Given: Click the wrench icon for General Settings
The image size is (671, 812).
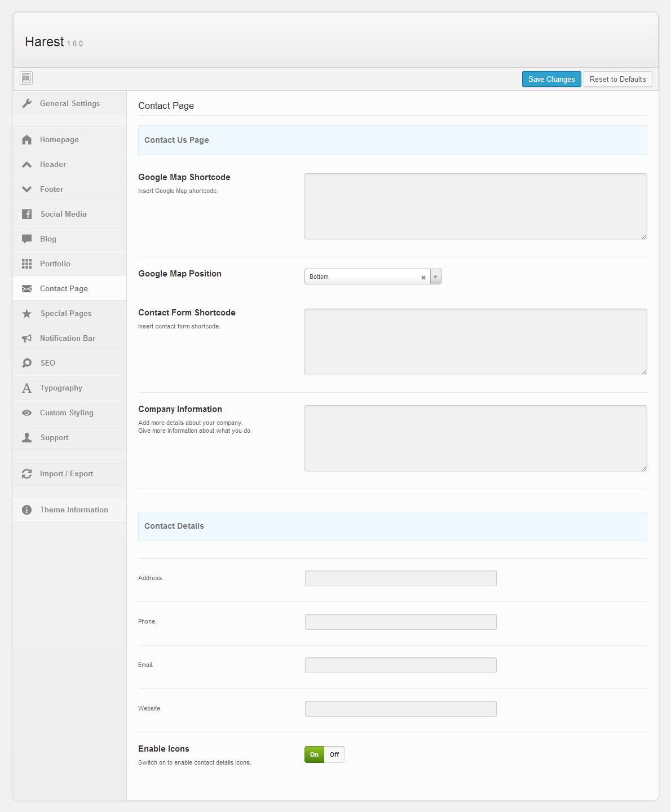Looking at the screenshot, I should (x=27, y=103).
